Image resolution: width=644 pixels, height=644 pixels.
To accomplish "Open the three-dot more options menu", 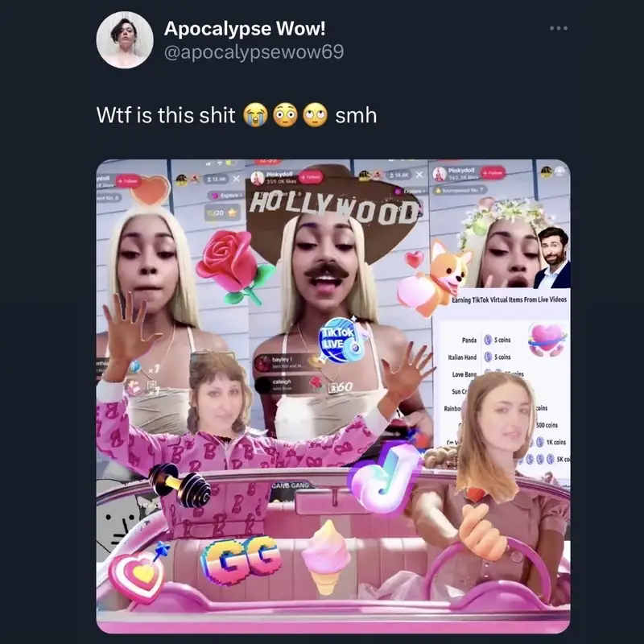I will 559,28.
